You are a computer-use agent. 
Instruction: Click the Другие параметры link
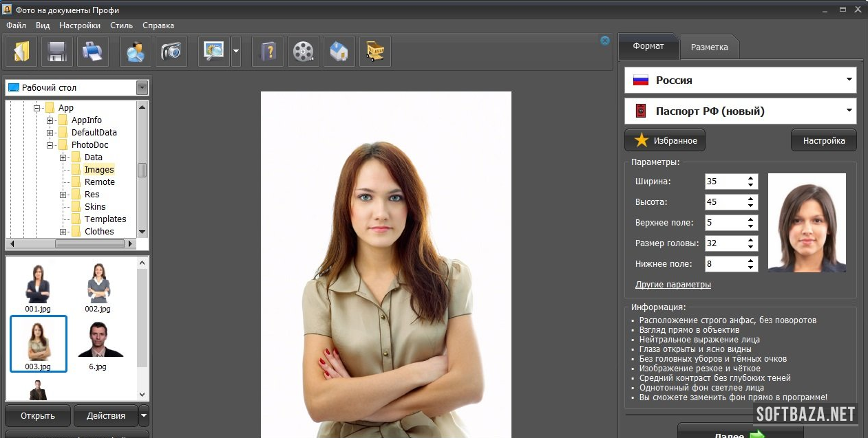click(x=673, y=285)
